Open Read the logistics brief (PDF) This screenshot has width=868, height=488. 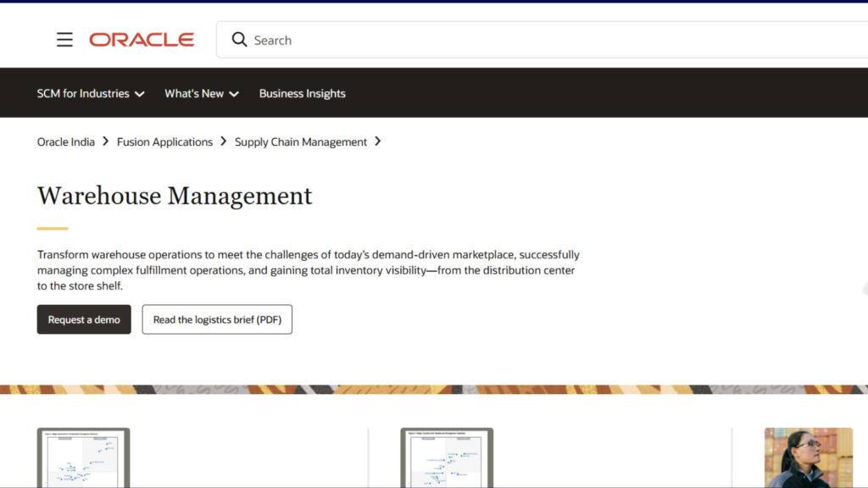pos(217,319)
